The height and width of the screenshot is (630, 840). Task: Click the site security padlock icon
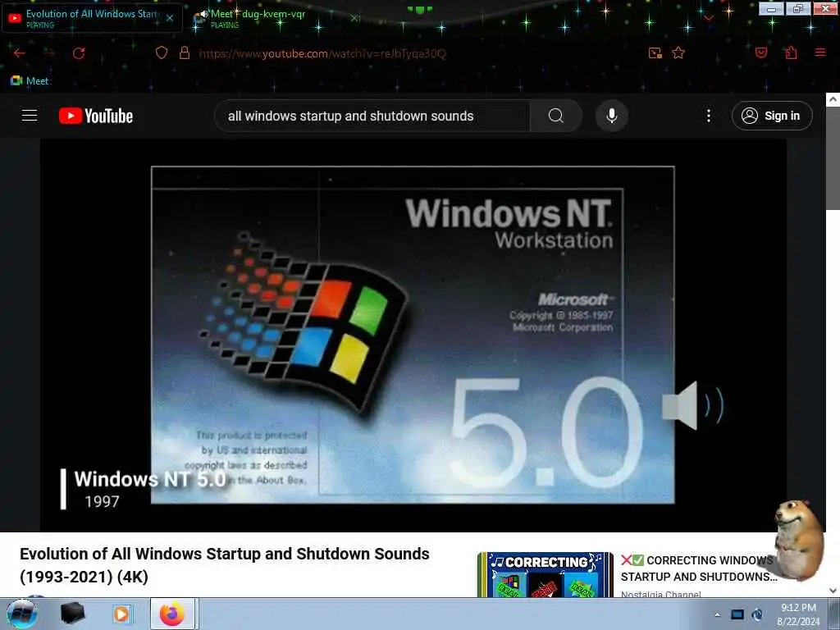pyautogui.click(x=185, y=52)
